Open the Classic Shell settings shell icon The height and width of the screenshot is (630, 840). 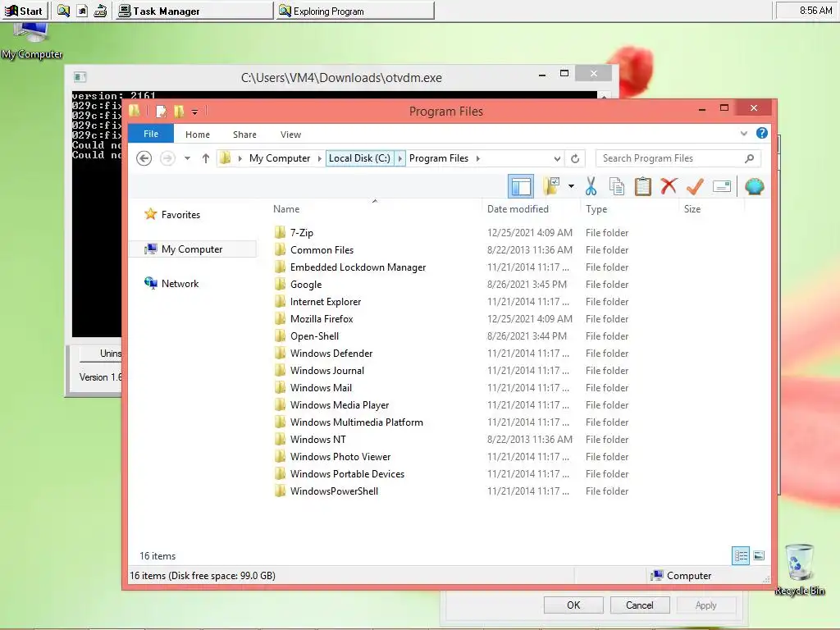(x=755, y=186)
